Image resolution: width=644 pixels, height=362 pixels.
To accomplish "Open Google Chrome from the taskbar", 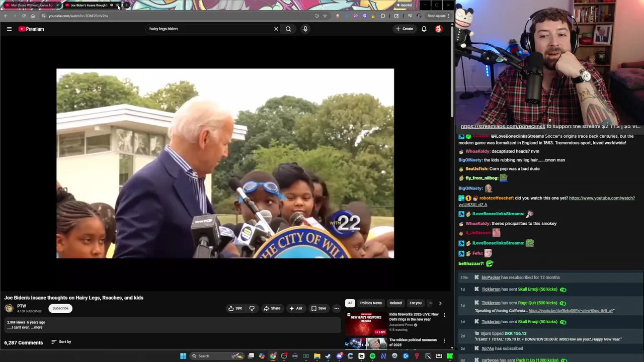I will click(273, 356).
